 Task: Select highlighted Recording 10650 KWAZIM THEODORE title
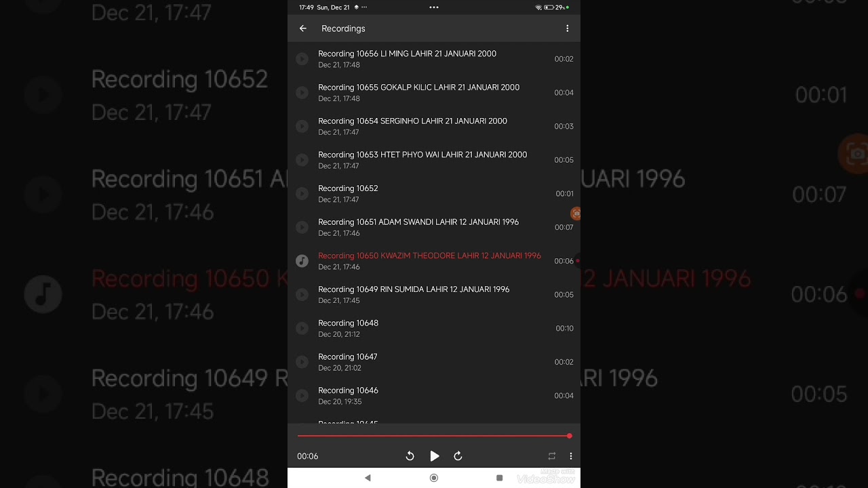coord(429,256)
